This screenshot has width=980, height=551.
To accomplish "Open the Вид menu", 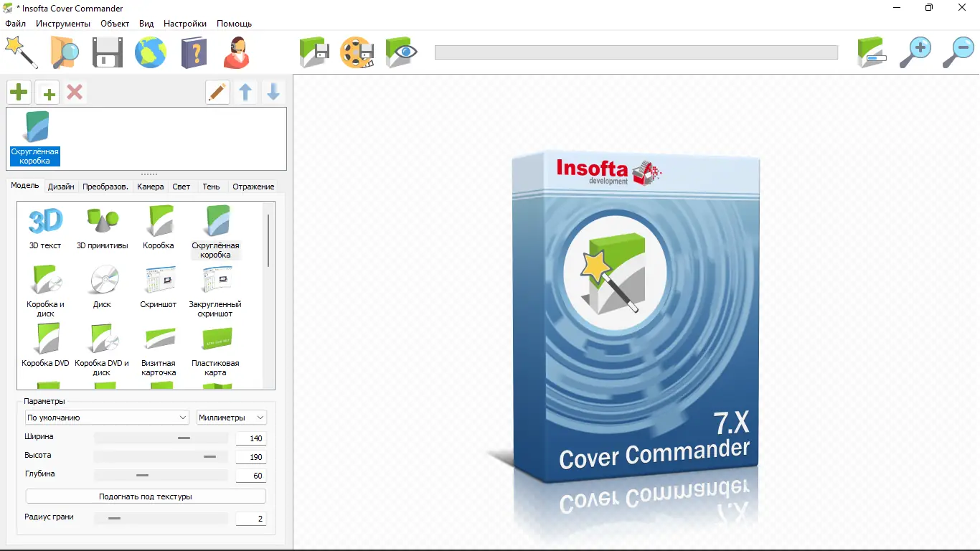I will point(147,24).
